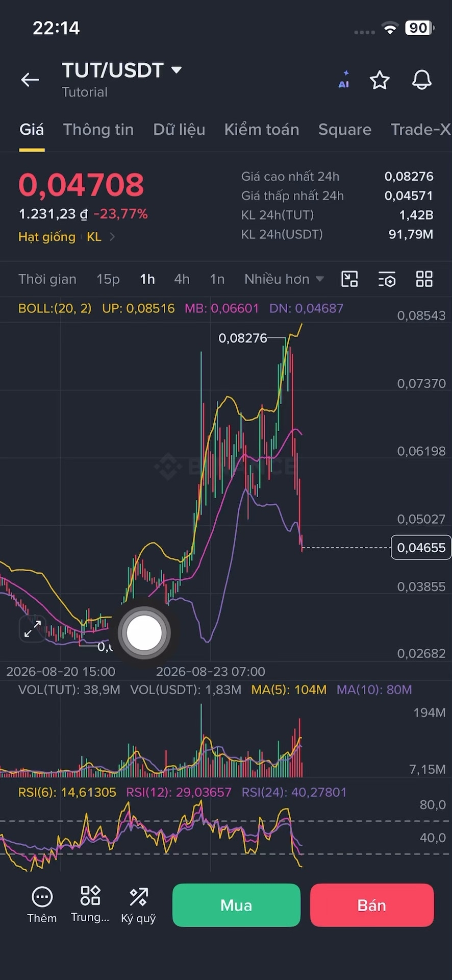The image size is (452, 980).
Task: Select the 15p timeframe
Action: point(108,279)
